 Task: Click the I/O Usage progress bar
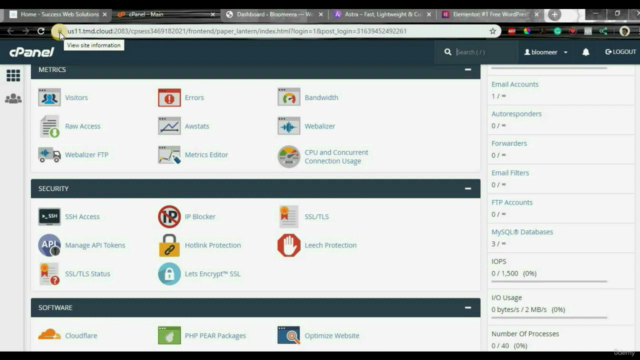coord(549,317)
